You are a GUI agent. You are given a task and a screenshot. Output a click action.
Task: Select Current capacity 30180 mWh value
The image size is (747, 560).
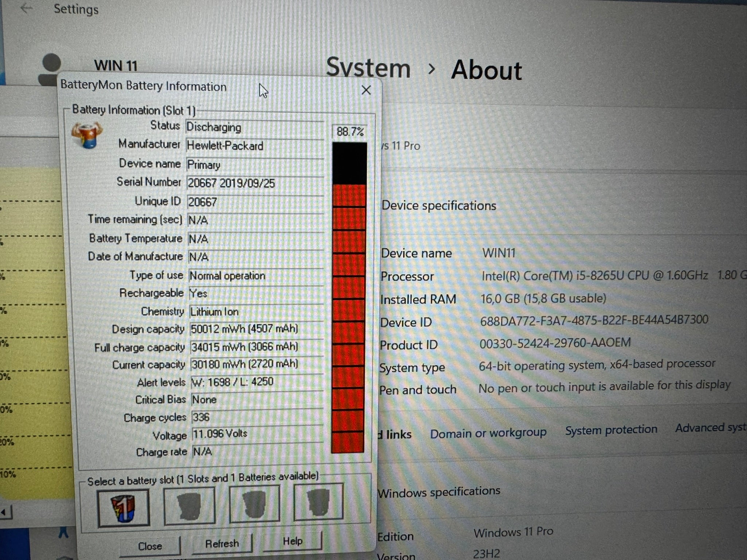click(257, 364)
